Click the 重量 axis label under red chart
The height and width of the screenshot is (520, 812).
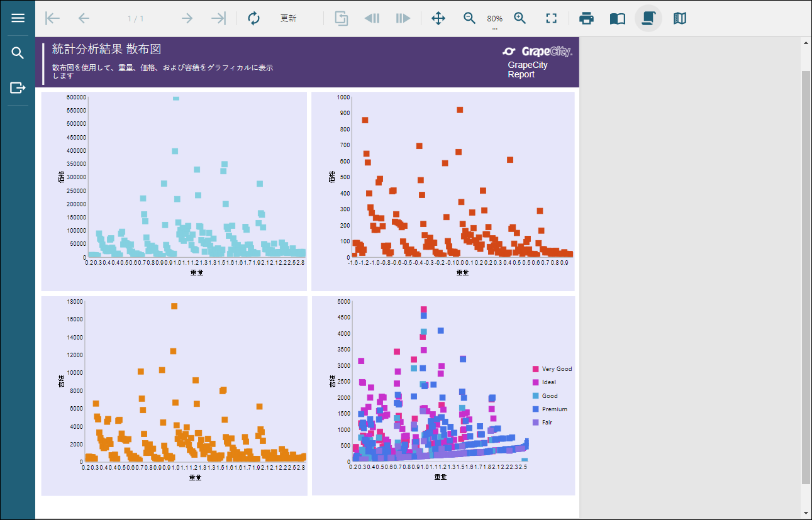click(x=462, y=272)
